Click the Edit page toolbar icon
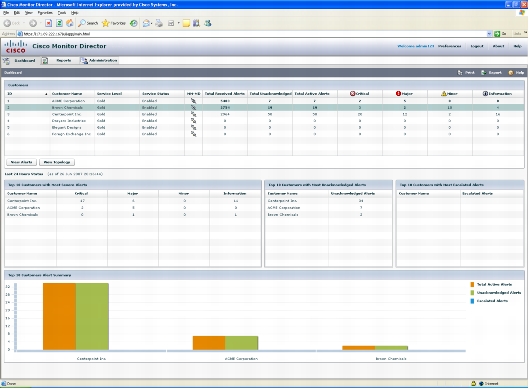This screenshot has height=389, width=530. click(171, 23)
